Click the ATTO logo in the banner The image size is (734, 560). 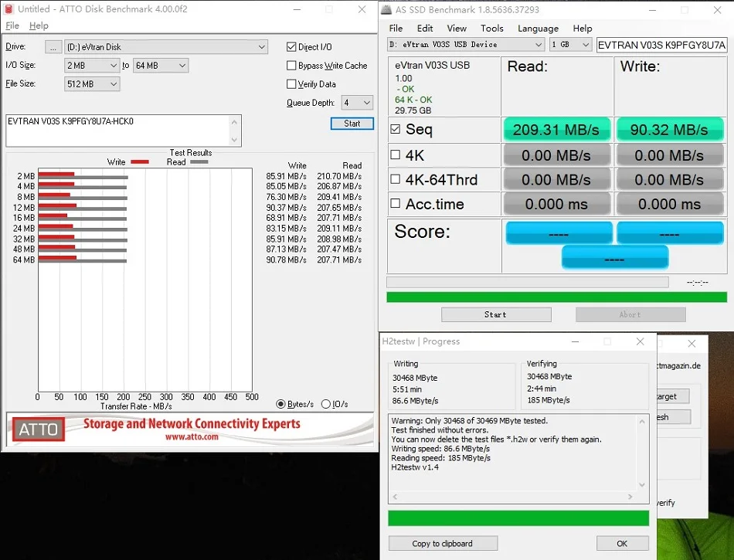pos(39,429)
